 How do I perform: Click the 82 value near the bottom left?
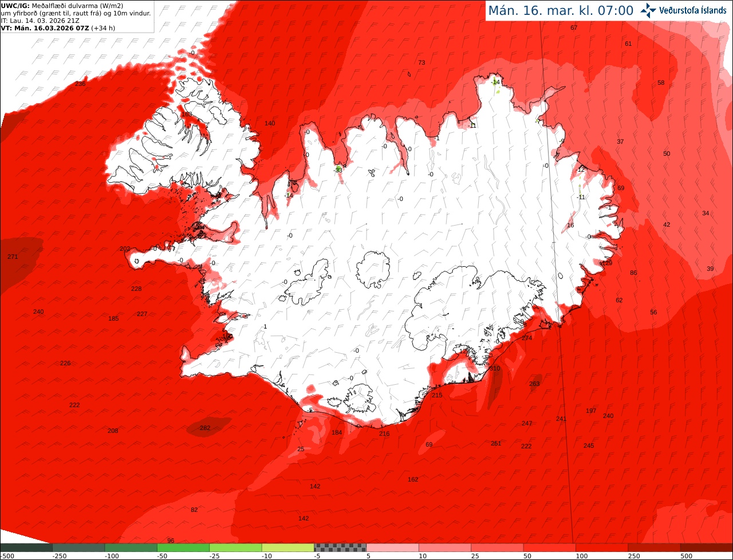click(x=194, y=510)
